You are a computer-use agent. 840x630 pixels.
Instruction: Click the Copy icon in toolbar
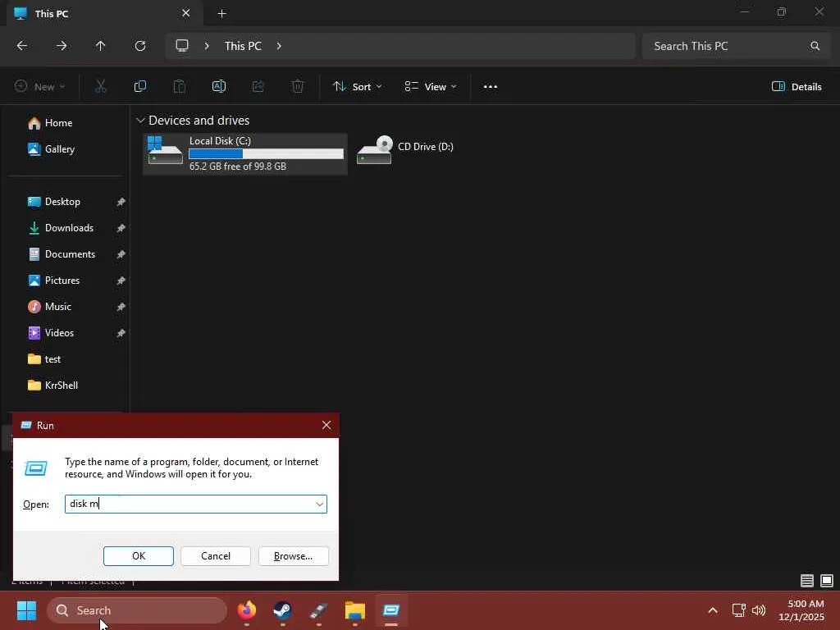pos(139,86)
